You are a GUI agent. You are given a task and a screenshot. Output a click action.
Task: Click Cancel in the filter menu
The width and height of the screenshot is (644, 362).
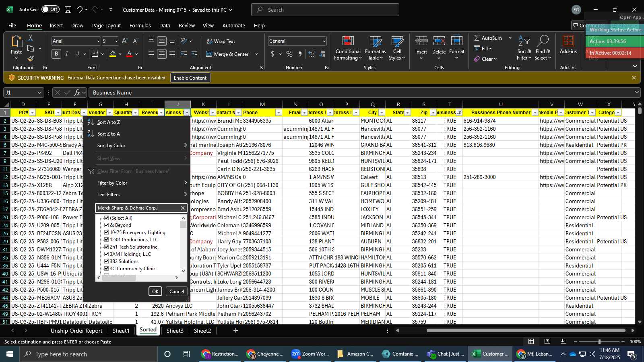[176, 292]
